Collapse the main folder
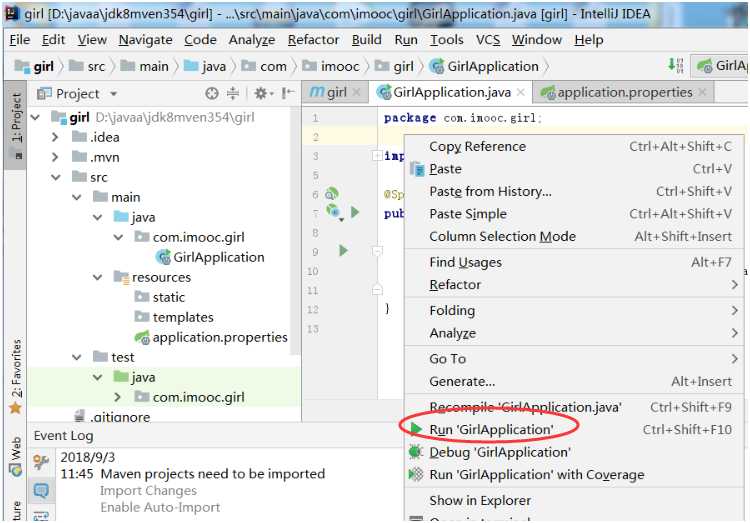Image resolution: width=750 pixels, height=523 pixels. [x=77, y=197]
